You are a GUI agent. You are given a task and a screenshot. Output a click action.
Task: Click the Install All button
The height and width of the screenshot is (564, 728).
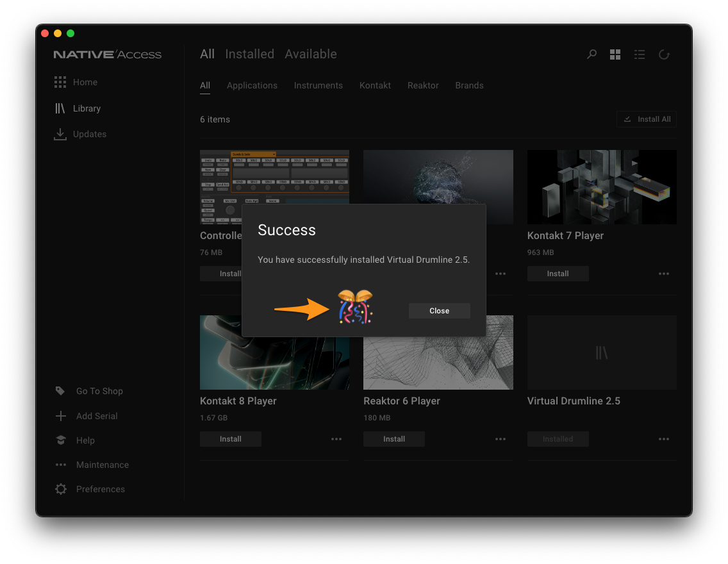pyautogui.click(x=646, y=119)
